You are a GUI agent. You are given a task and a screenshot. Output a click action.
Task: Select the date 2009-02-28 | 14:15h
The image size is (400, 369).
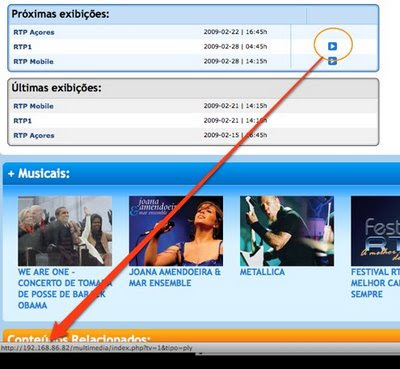(235, 61)
